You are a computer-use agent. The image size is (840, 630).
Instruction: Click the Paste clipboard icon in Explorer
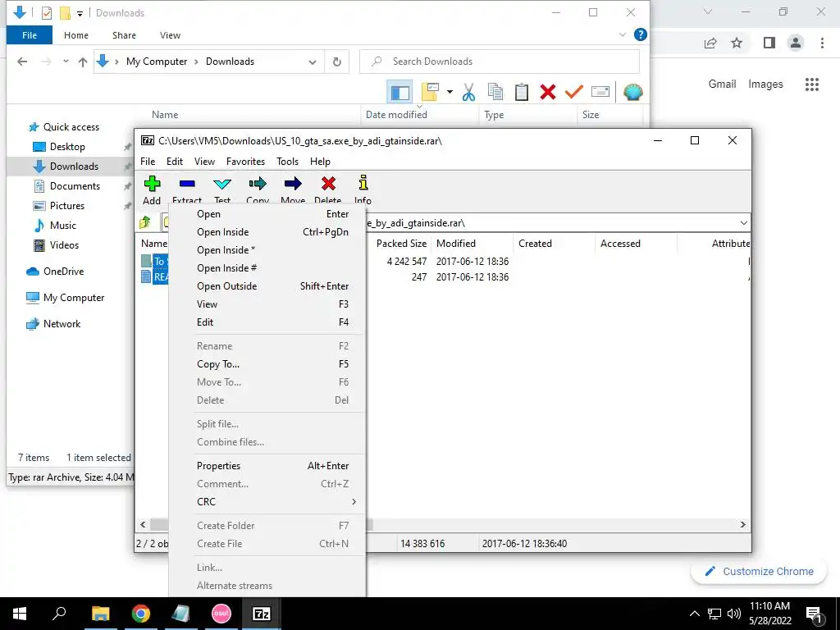click(x=521, y=92)
